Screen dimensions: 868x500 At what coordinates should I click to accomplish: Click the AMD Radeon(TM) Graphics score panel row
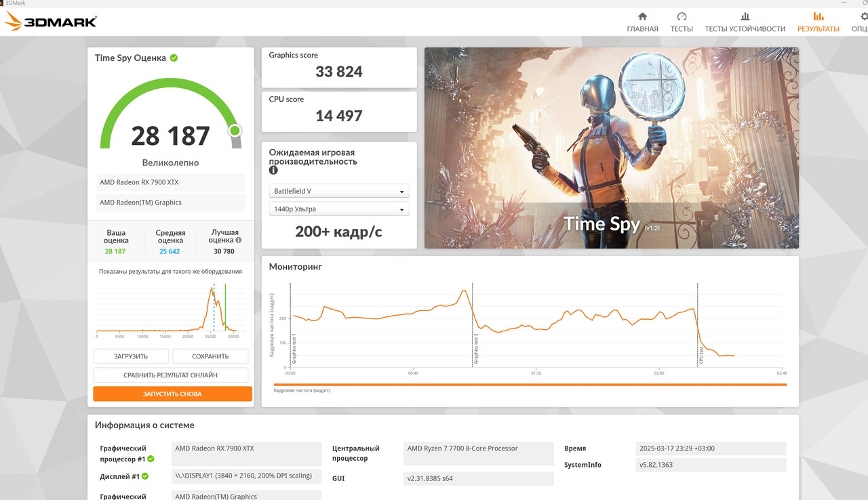pyautogui.click(x=170, y=203)
